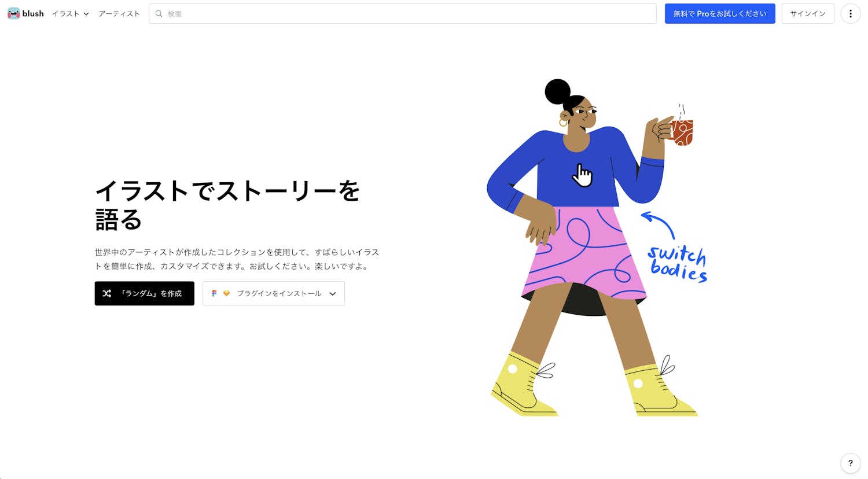Screen dimensions: 868x479
Task: Click the サインイン button
Action: point(807,13)
